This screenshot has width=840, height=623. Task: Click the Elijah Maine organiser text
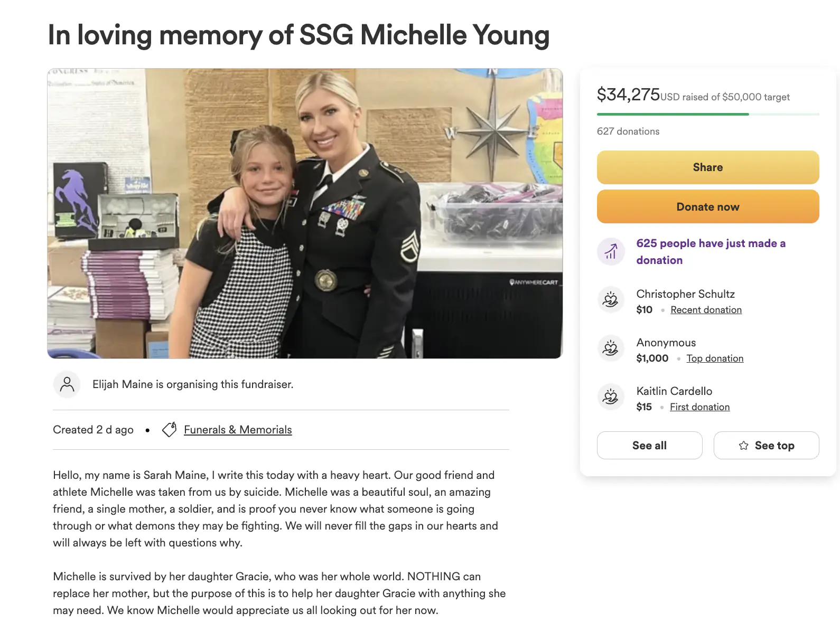[193, 384]
